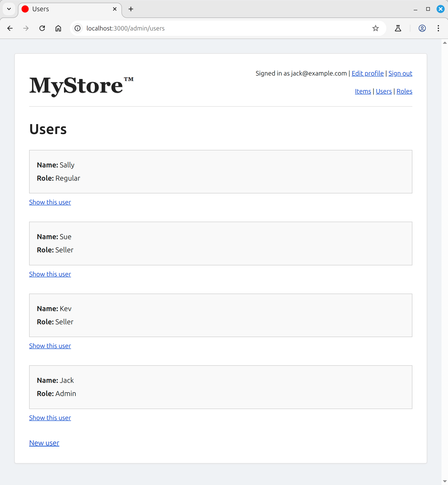Close the Users browser tab
Image resolution: width=448 pixels, height=485 pixels.
(x=115, y=9)
